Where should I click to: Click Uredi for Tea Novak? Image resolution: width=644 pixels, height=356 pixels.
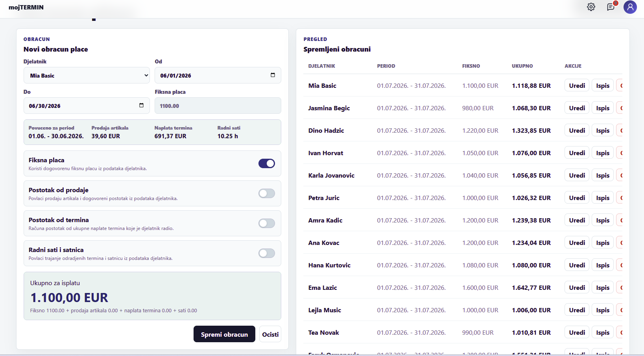[x=577, y=332]
